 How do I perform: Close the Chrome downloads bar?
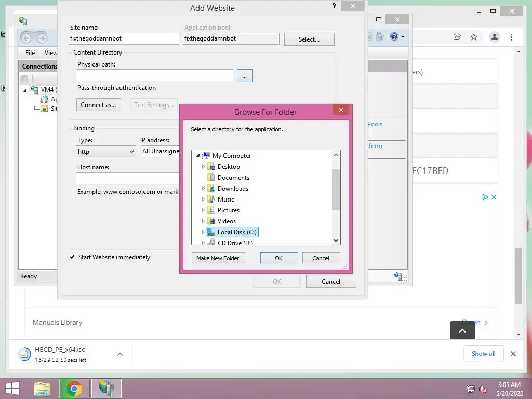513,354
